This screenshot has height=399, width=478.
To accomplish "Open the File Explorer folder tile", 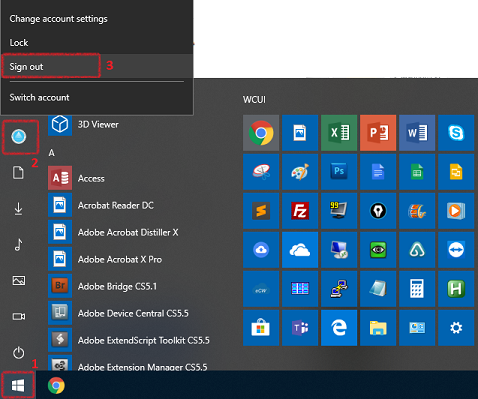I will click(x=378, y=328).
